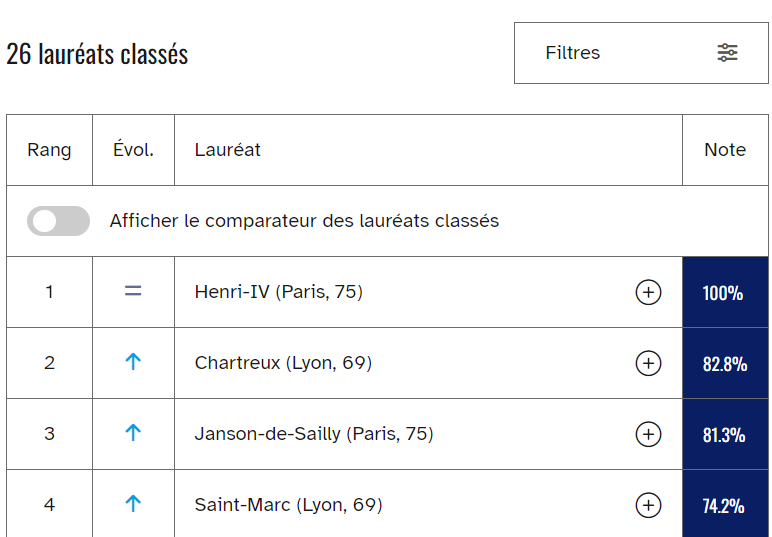Open the Janson-de-Sailly (Paris, 75) entry
The image size is (772, 537).
click(314, 434)
